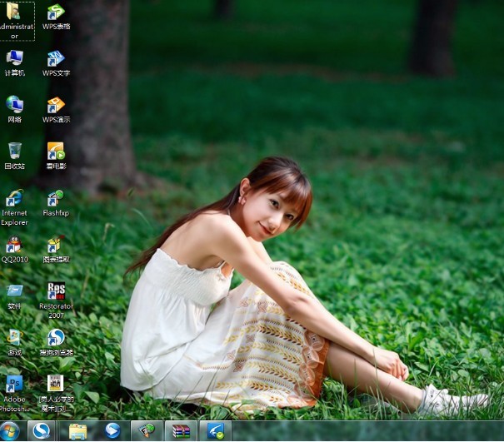
Task: Open the FlashFXP shortcut
Action: (x=56, y=198)
